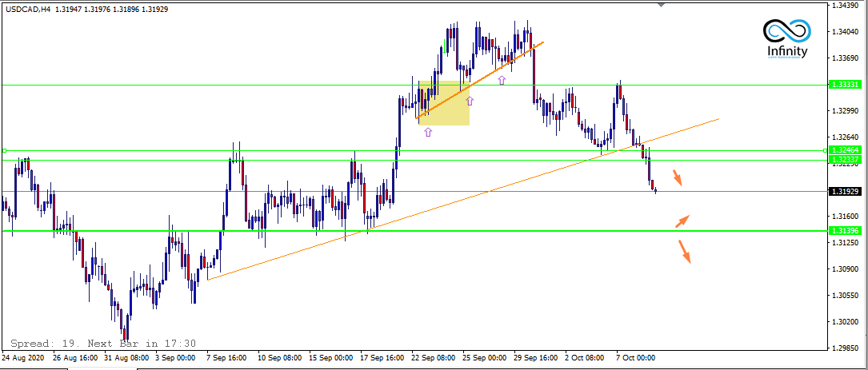The image size is (868, 370).
Task: Click the 15 Sep 00:00 time label
Action: pyautogui.click(x=332, y=358)
